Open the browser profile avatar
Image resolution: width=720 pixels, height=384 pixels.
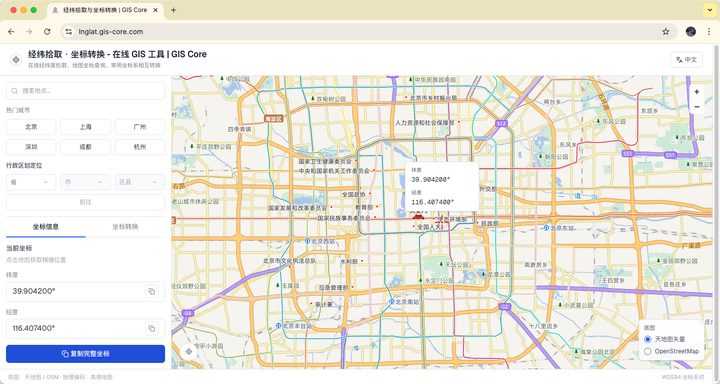691,32
